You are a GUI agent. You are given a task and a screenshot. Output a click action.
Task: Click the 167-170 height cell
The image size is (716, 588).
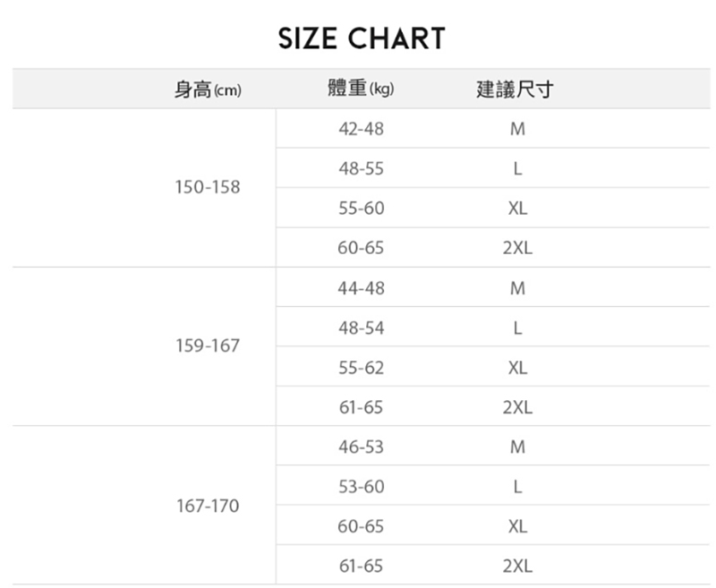point(208,506)
